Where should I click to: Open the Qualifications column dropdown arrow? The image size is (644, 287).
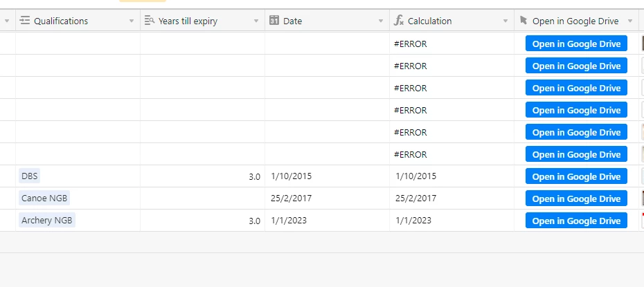[x=132, y=21]
